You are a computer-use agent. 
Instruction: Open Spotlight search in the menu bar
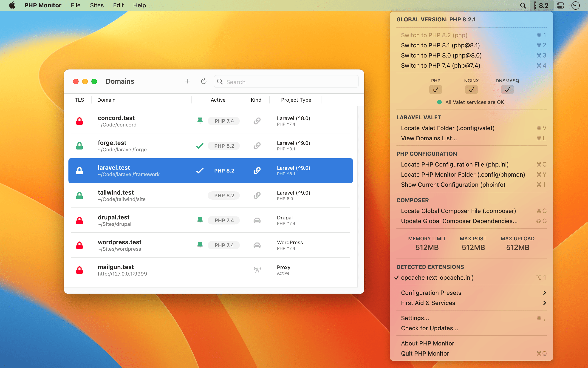pos(523,5)
